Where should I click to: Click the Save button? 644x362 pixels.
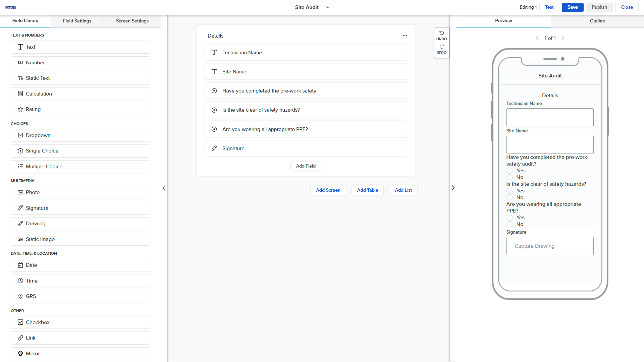click(573, 7)
